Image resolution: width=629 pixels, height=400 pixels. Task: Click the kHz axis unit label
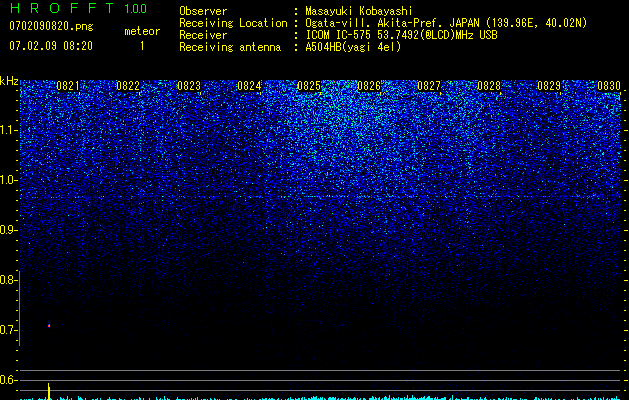(x=9, y=81)
